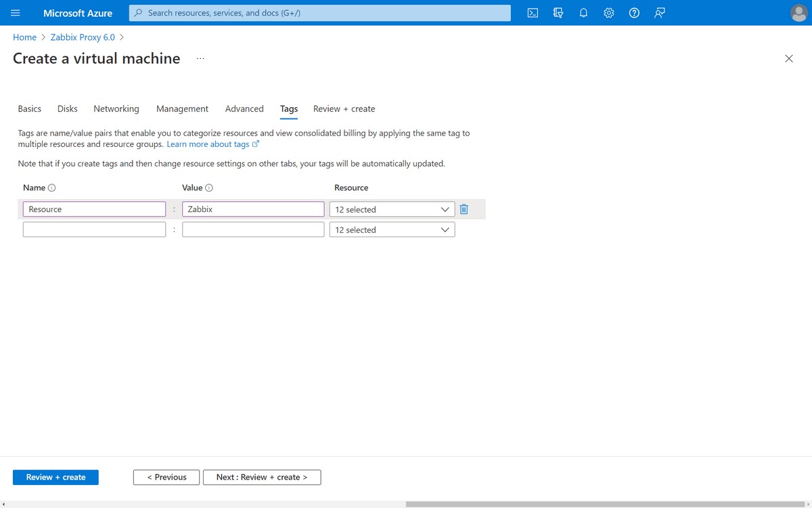
Task: Jump to the Review + create tab
Action: point(344,108)
